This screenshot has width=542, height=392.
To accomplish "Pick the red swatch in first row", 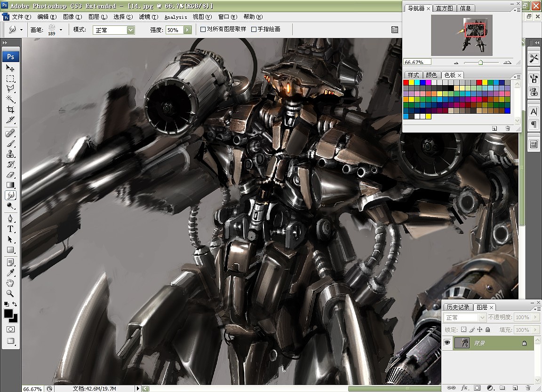I will [406, 83].
